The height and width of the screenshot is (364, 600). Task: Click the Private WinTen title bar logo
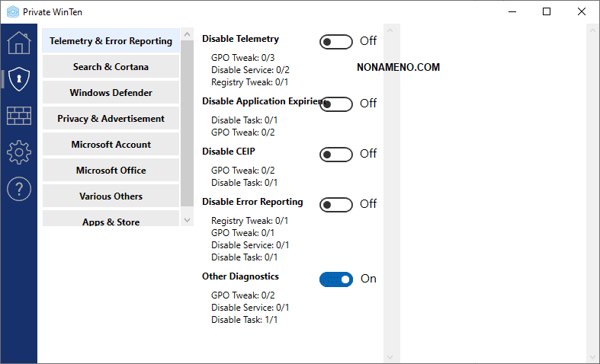click(11, 11)
